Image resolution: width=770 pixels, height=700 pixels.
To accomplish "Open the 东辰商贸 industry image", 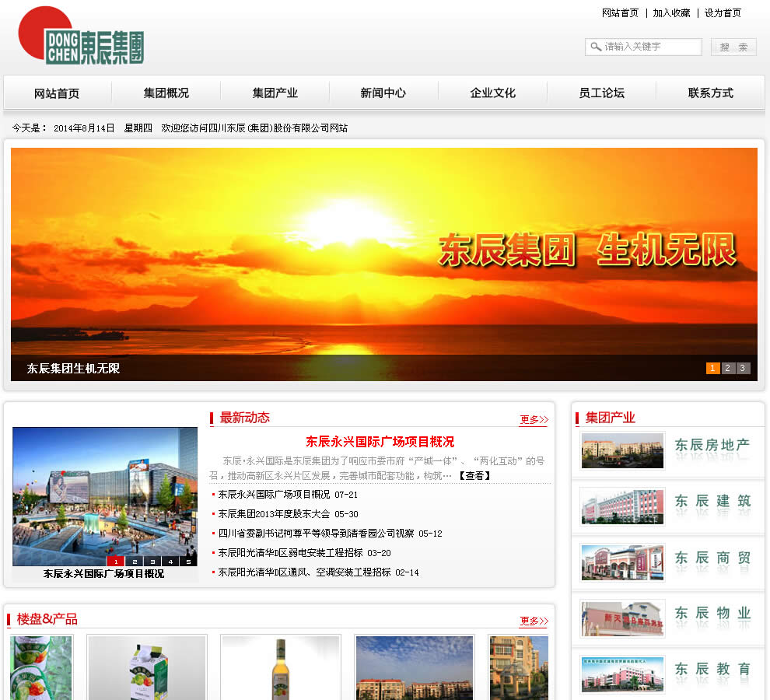I will click(622, 562).
